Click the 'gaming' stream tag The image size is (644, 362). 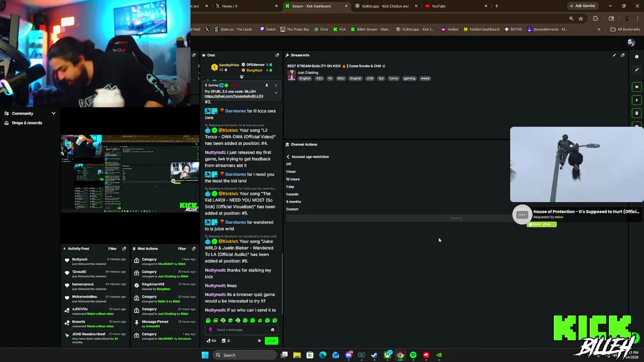pos(410,78)
